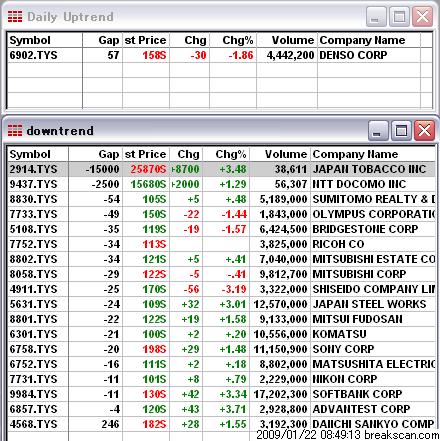Select symbol 8058.TYS
Viewport: 440px width, 441px height.
point(33,274)
